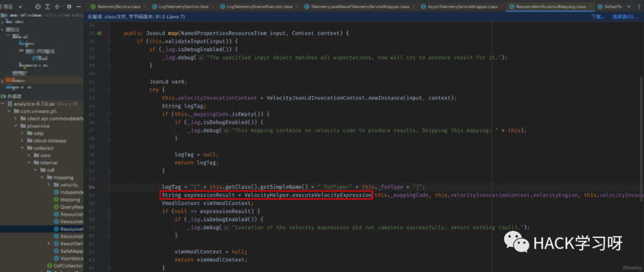Image resolution: width=644 pixels, height=272 pixels.
Task: Click the 下载... download sources link
Action: (597, 17)
